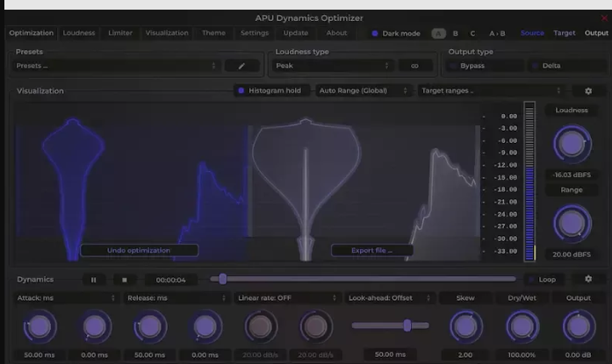Click the first disabled Linear rate knob

(260, 326)
